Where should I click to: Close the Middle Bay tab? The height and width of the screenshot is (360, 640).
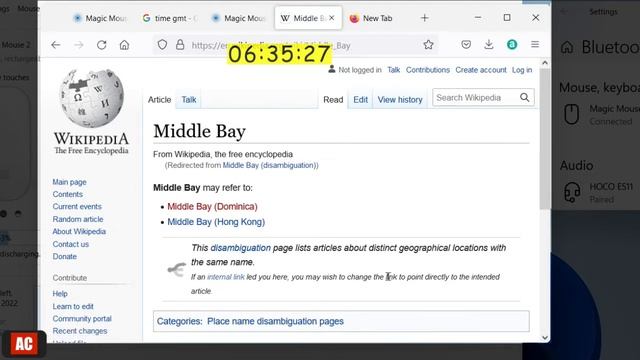click(x=332, y=18)
